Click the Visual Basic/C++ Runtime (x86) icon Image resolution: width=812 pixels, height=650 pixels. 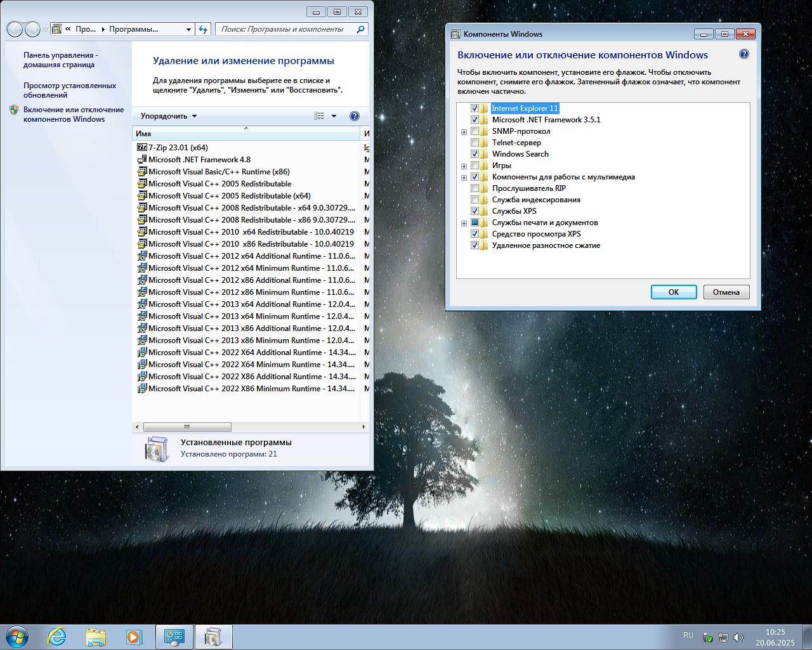[142, 171]
